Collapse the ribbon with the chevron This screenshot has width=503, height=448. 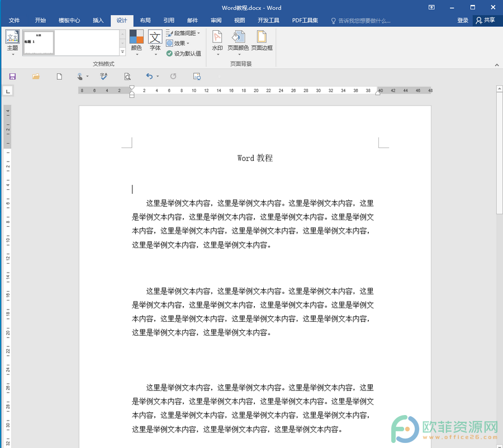coord(497,65)
